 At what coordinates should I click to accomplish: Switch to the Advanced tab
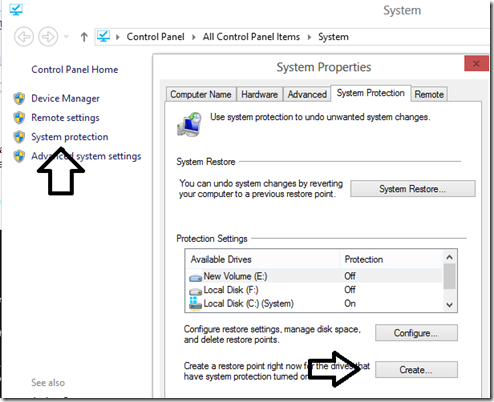pos(307,94)
